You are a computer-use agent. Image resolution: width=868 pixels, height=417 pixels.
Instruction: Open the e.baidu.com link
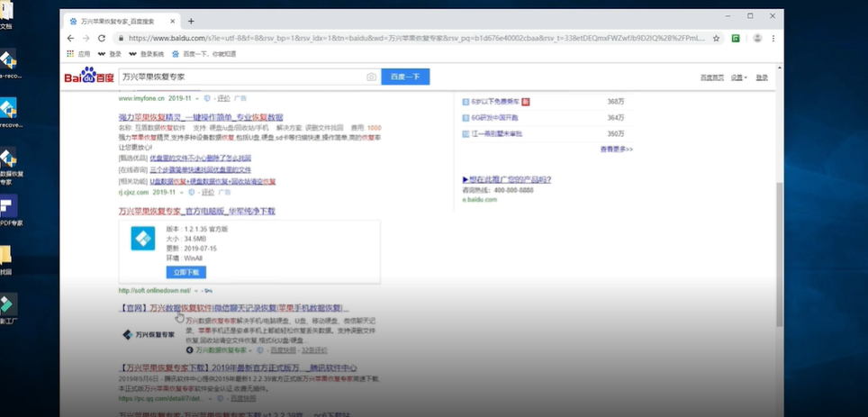[x=480, y=199]
